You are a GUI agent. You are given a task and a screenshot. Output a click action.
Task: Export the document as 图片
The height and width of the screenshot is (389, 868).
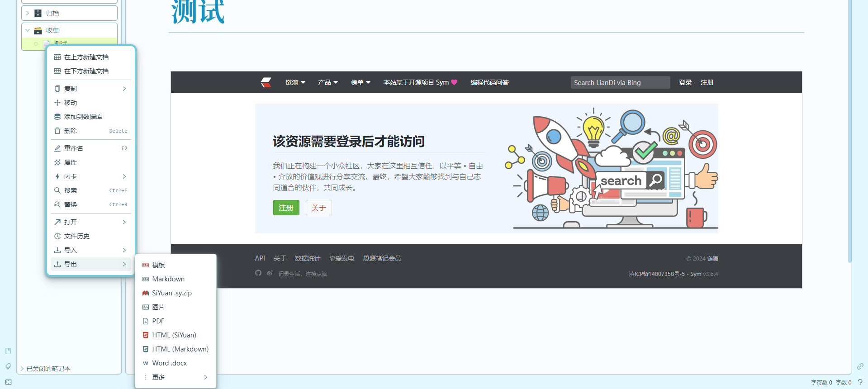coord(176,307)
